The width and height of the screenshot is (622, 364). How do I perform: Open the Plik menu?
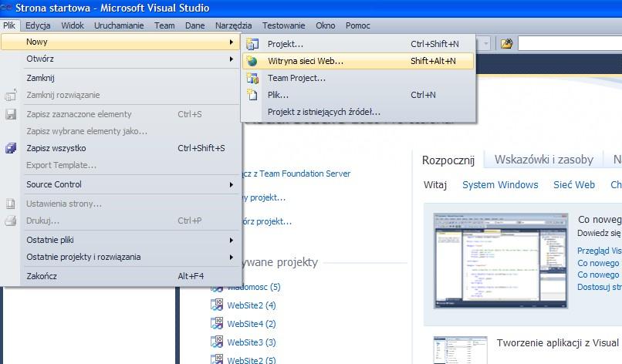(9, 25)
